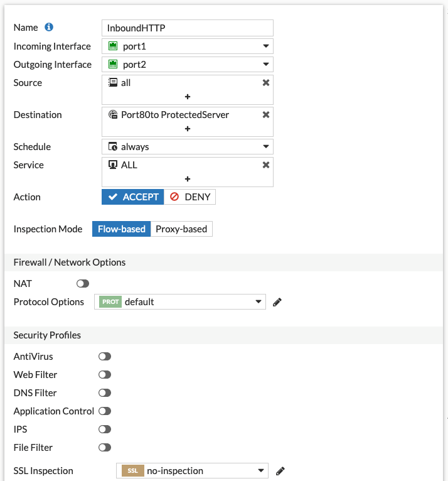Set the action to DENY
The width and height of the screenshot is (448, 481).
click(x=190, y=197)
